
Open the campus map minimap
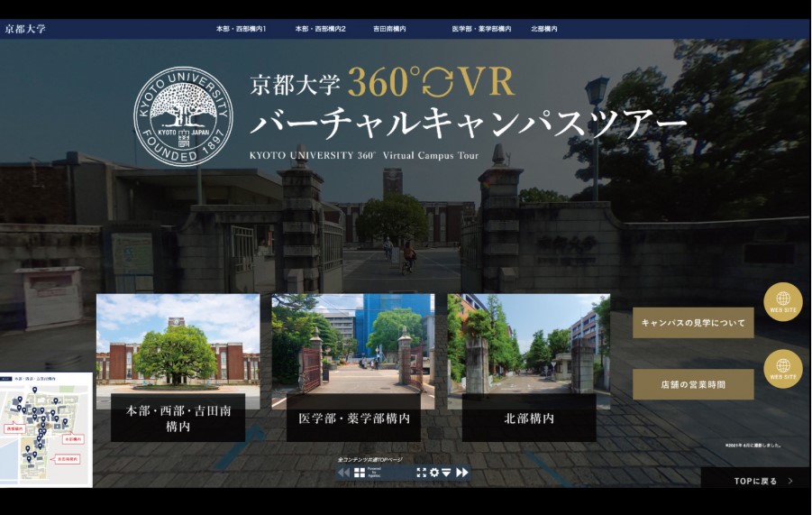(x=46, y=429)
